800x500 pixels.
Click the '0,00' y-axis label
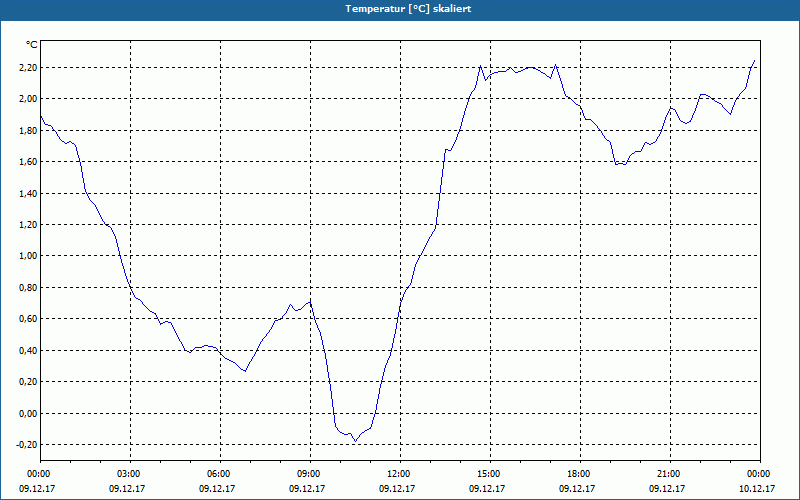click(28, 413)
